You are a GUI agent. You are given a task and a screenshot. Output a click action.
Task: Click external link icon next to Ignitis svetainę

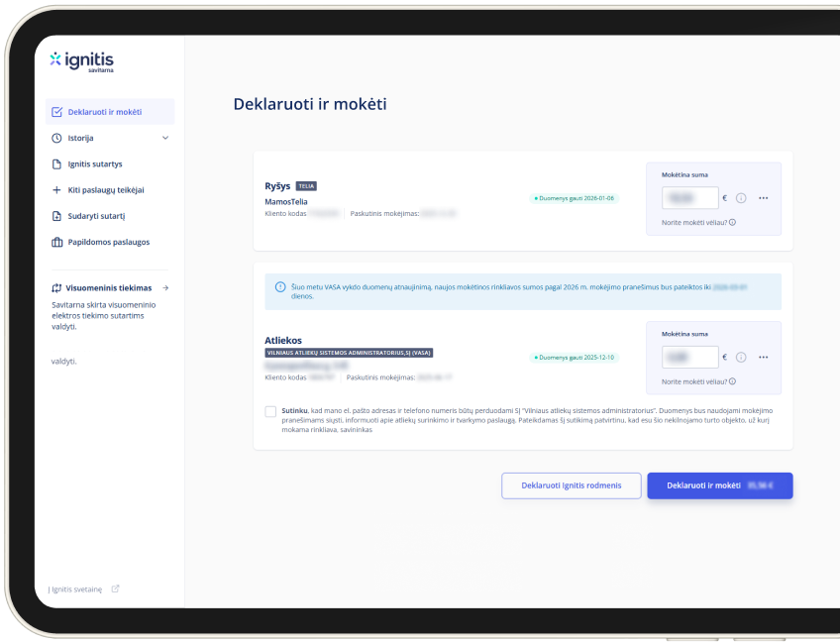point(116,589)
